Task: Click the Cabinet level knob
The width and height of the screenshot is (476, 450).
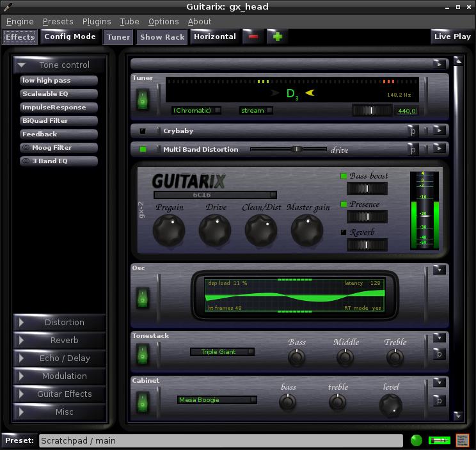Action: (391, 405)
